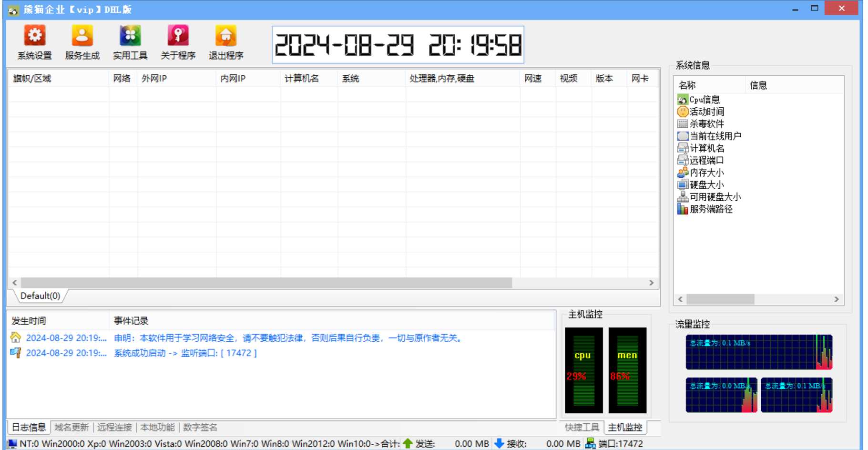Select the 系统成功启动 监听端口 log text
868x450 pixels.
185,353
